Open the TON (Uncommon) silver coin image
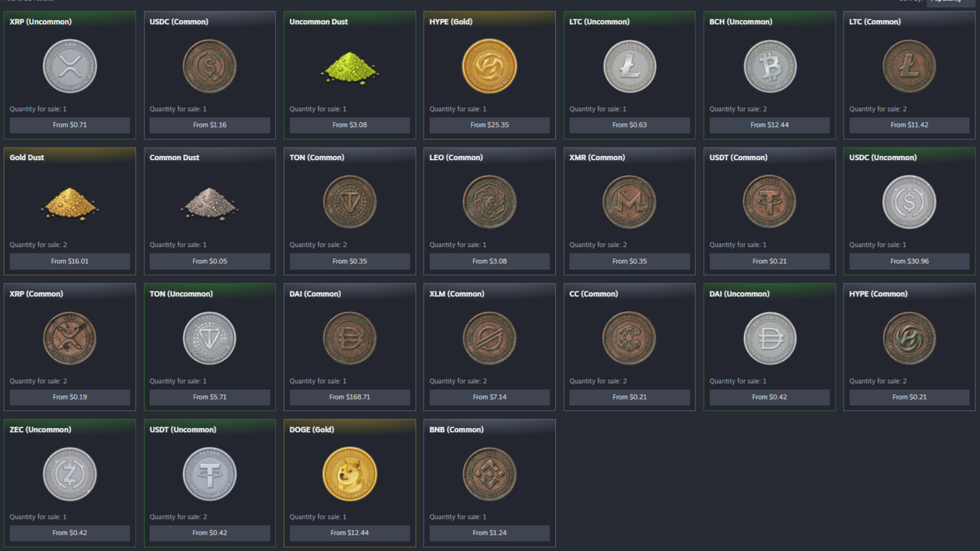980x551 pixels. click(x=210, y=338)
